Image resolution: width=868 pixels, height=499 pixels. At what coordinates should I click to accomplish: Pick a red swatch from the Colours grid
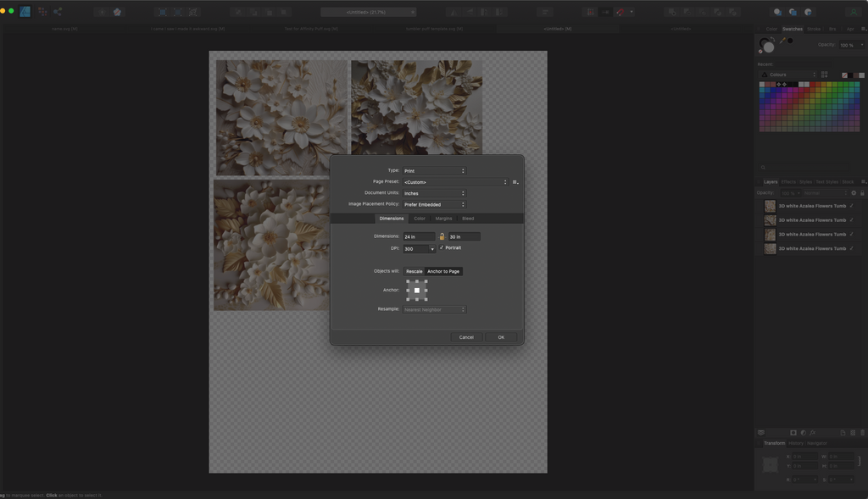tap(812, 84)
